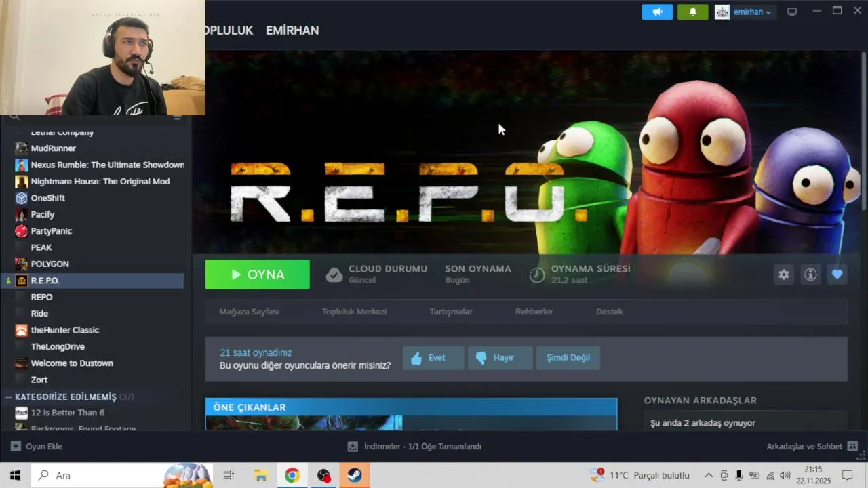This screenshot has height=488, width=868.
Task: Show hidden system tray icons
Action: point(709,475)
